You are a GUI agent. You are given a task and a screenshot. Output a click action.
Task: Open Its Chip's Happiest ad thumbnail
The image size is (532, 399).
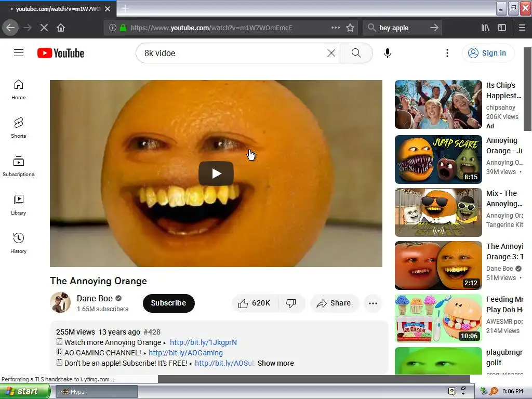coord(438,104)
